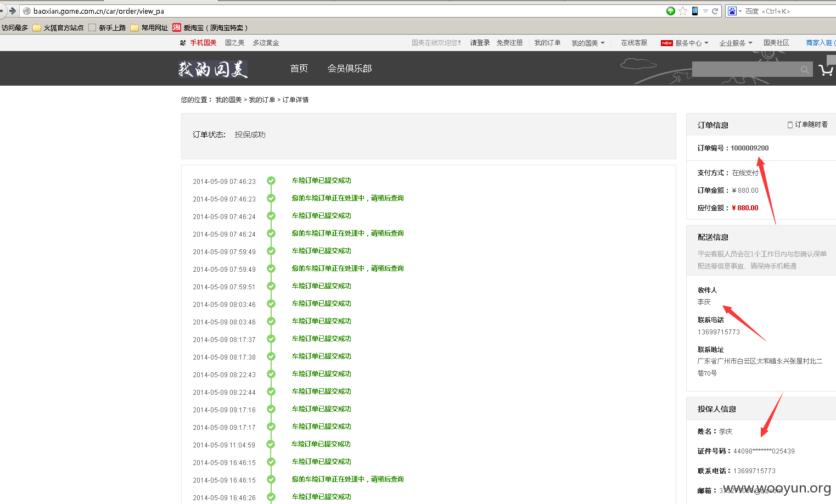Screen dimensions: 836x504
Task: Open the 火狐官方站点 bookmark folder
Action: tap(58, 27)
